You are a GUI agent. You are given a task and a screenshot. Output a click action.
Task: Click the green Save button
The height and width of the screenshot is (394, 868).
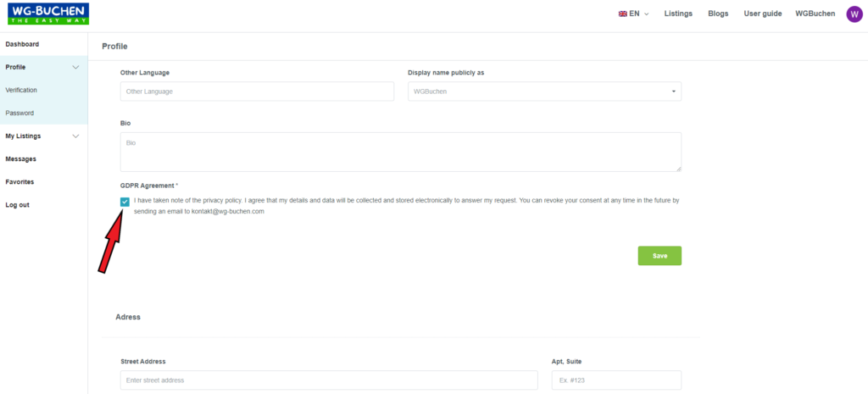pos(659,256)
